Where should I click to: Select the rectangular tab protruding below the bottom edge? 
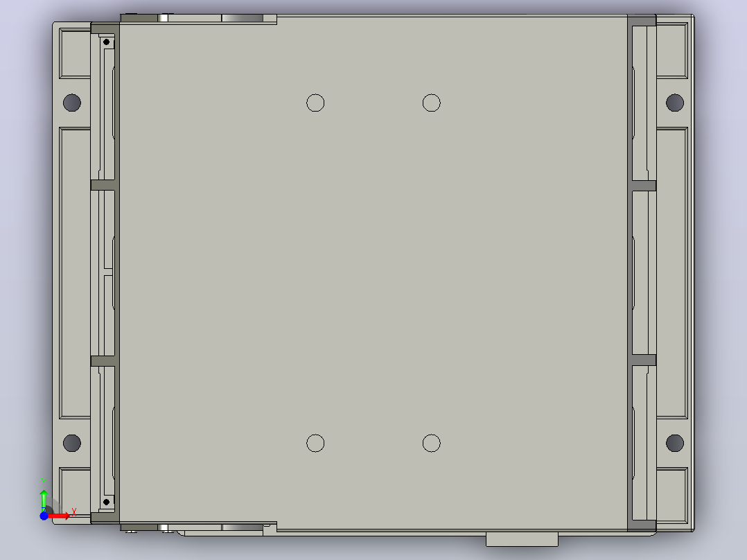click(522, 539)
